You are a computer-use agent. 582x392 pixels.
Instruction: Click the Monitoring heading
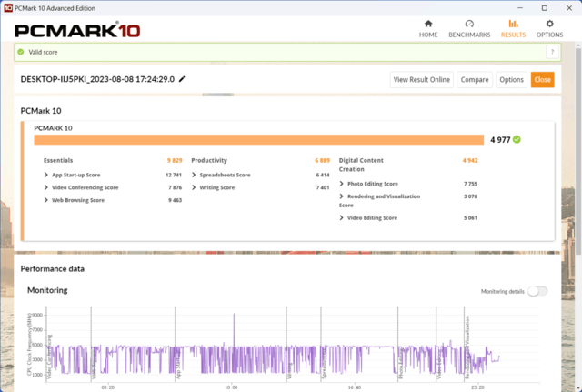point(47,290)
